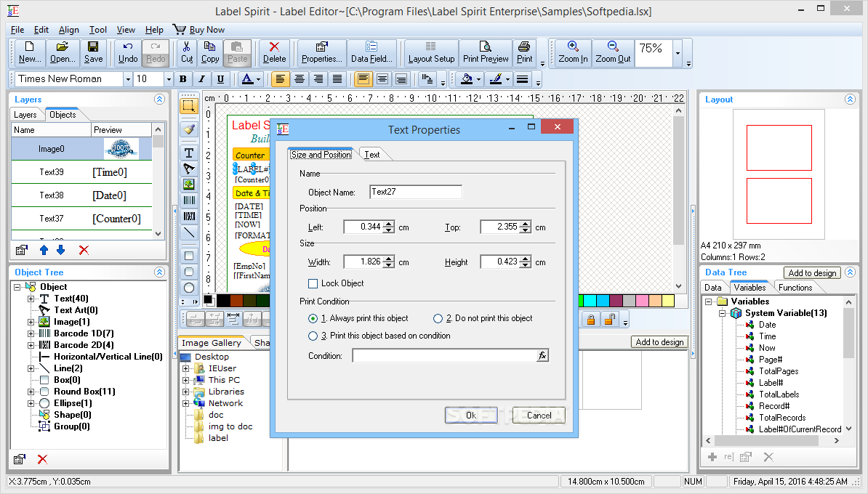Viewport: 868px width, 494px height.
Task: Open the condition formula fx button
Action: pos(542,356)
